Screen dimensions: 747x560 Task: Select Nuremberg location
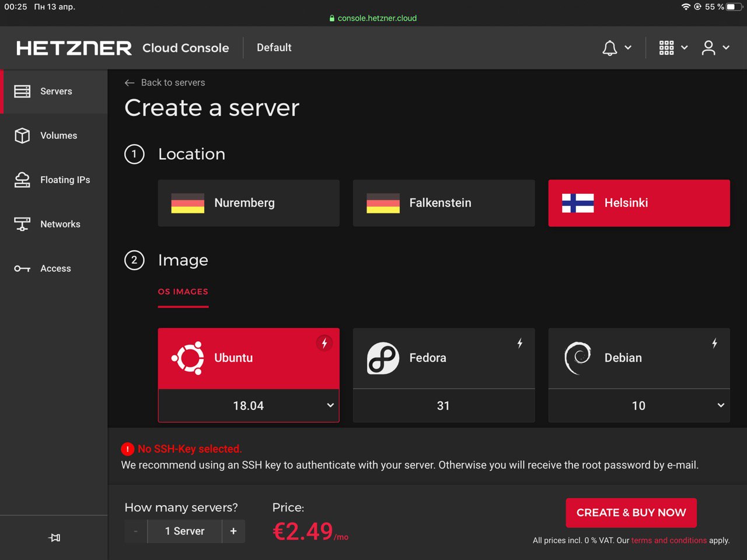point(249,203)
